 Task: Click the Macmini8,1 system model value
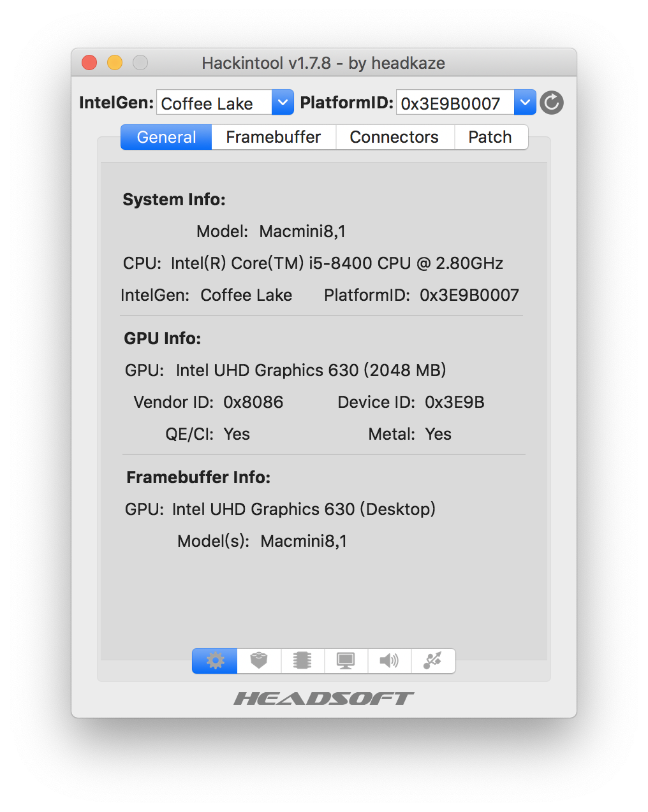click(x=302, y=231)
